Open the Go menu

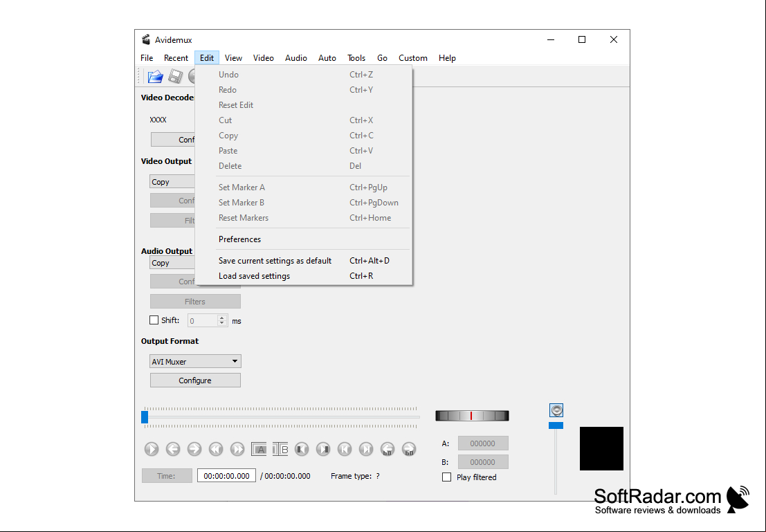382,57
